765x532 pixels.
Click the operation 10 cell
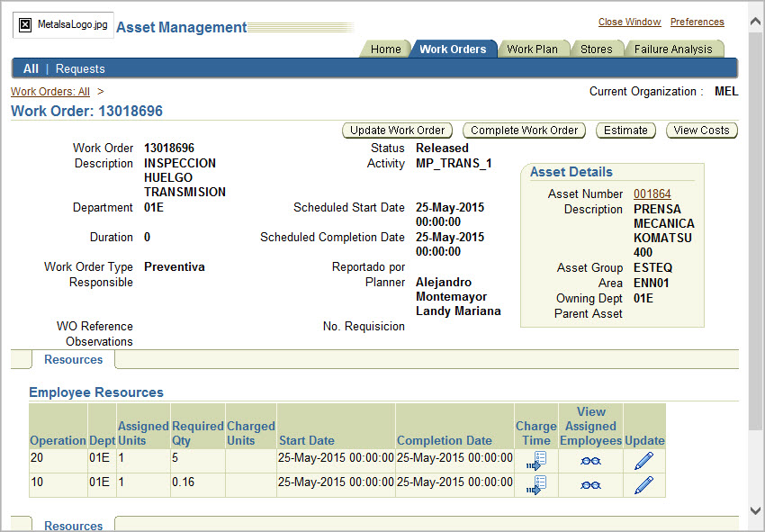[58, 485]
